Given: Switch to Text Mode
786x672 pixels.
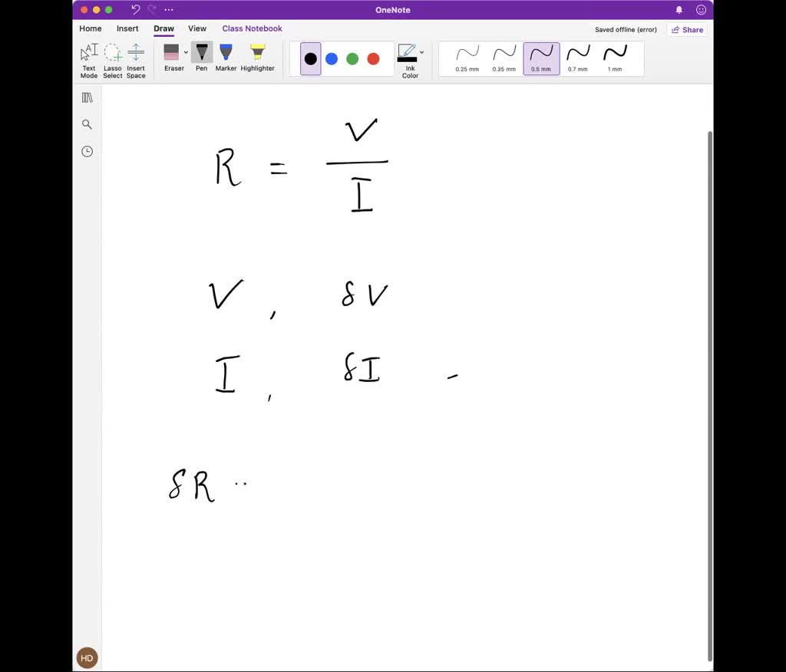Looking at the screenshot, I should point(88,55).
